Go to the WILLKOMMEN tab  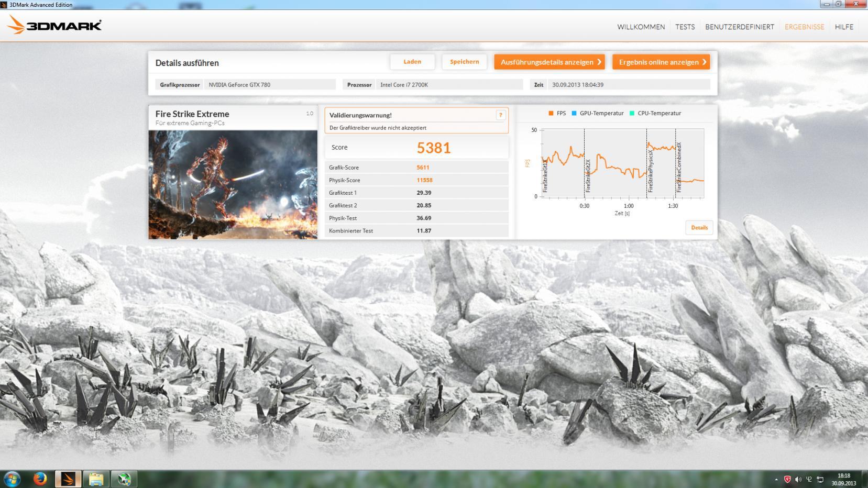pos(641,27)
